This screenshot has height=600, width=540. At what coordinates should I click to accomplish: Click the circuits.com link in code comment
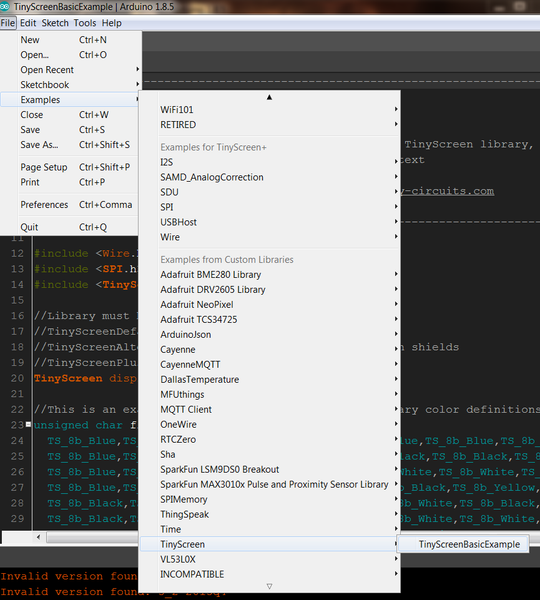pos(447,191)
